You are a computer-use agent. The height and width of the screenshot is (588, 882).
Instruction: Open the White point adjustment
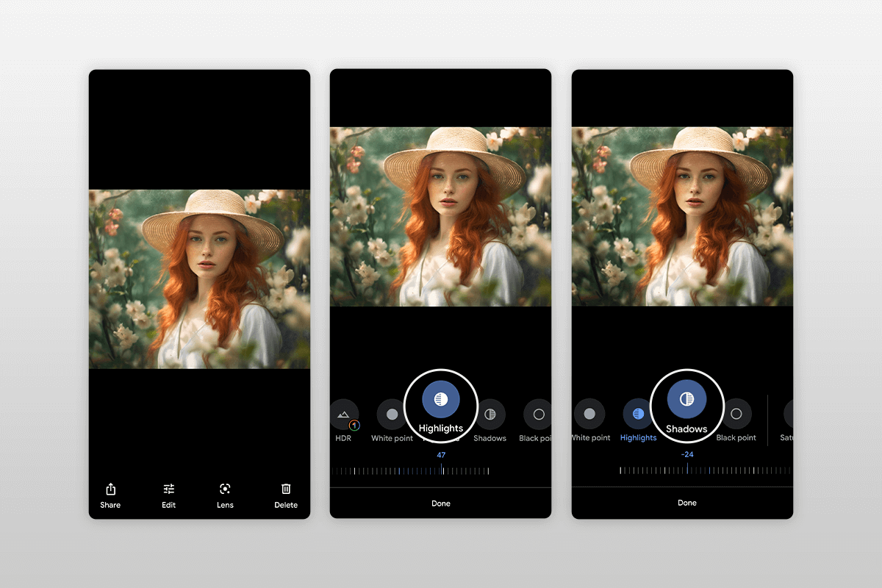click(x=392, y=414)
